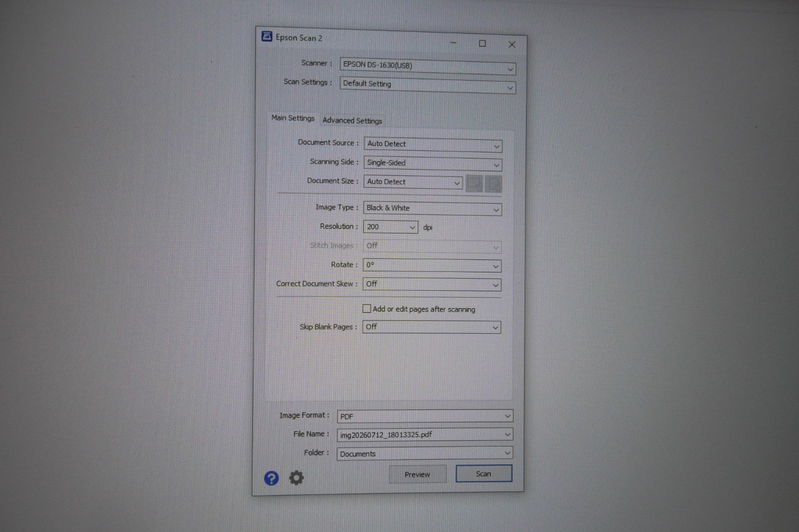
Task: Click the dpi unit label
Action: pyautogui.click(x=428, y=228)
